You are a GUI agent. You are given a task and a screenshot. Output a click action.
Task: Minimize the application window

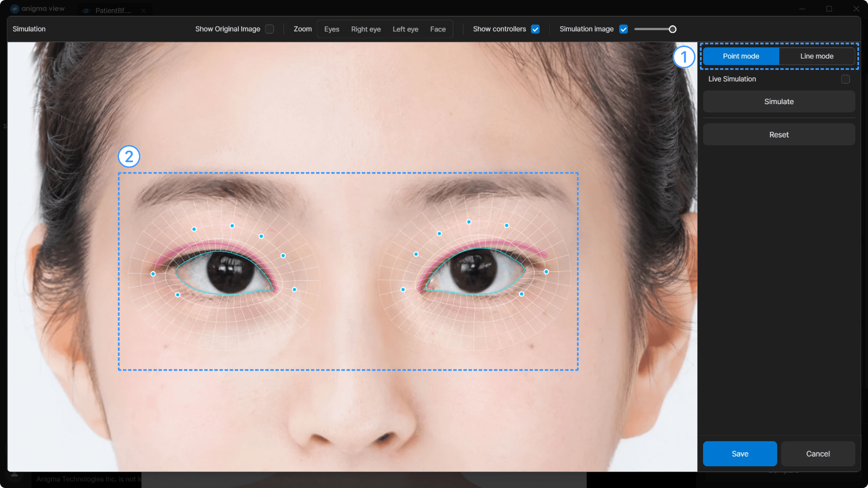pos(802,9)
